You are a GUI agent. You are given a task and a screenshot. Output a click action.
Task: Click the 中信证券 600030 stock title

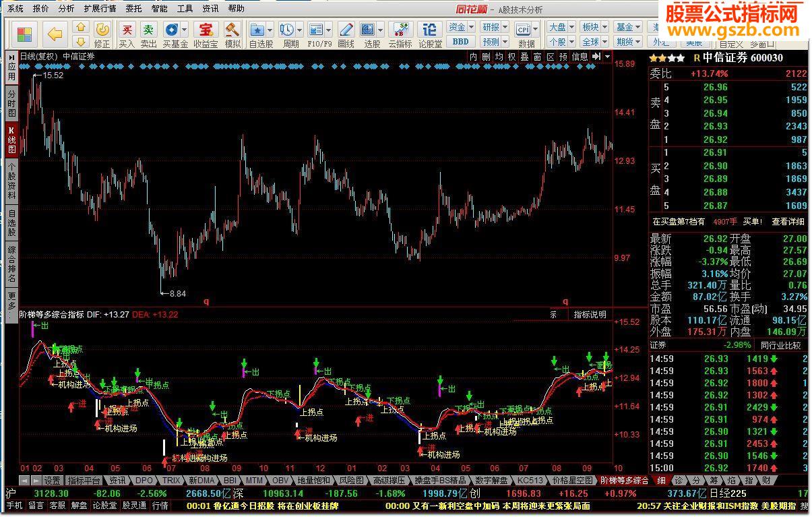[743, 58]
